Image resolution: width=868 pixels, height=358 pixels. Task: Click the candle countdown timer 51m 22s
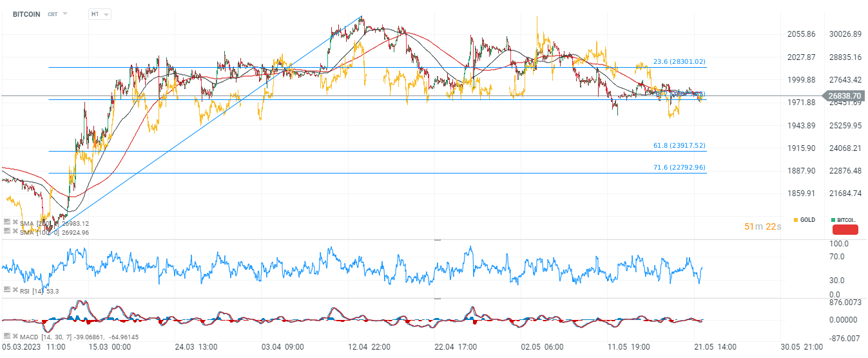point(762,226)
